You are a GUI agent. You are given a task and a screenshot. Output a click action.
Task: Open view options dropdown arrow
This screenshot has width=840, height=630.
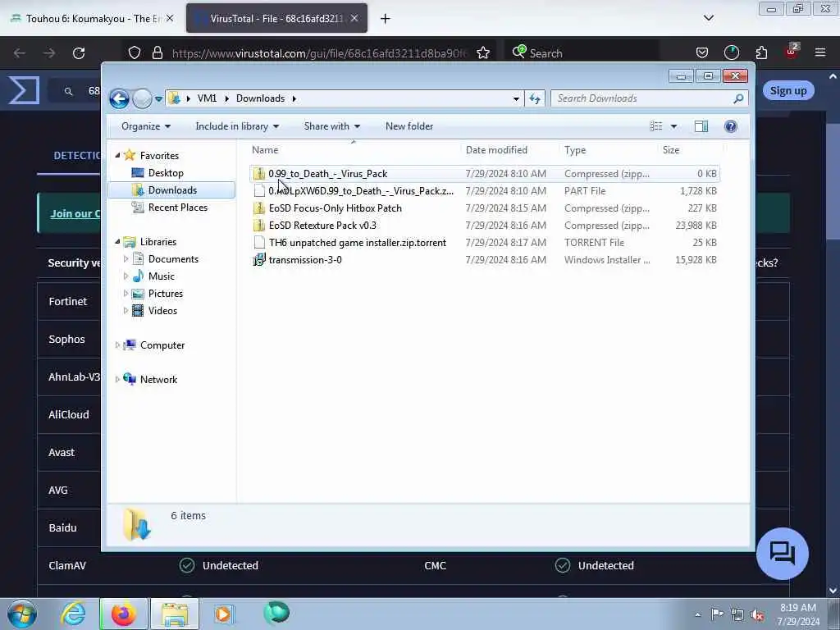point(674,126)
